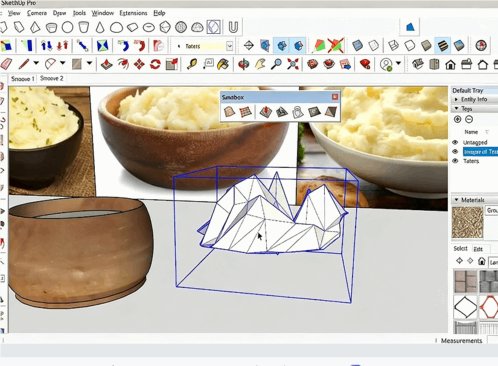Activate the Push/Pull tool
The height and width of the screenshot is (366, 498).
click(106, 64)
